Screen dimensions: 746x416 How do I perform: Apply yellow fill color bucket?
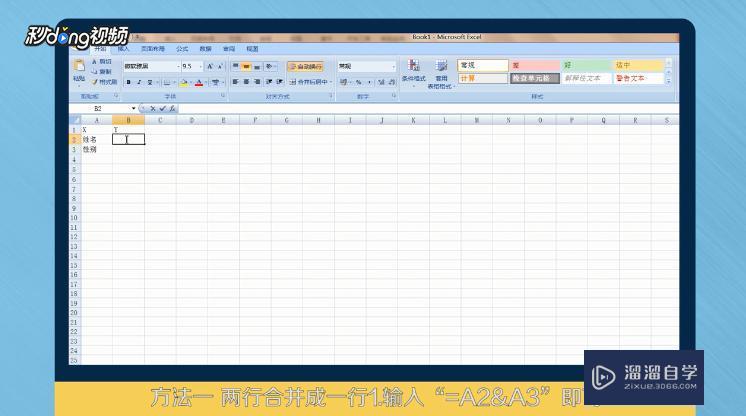point(184,82)
